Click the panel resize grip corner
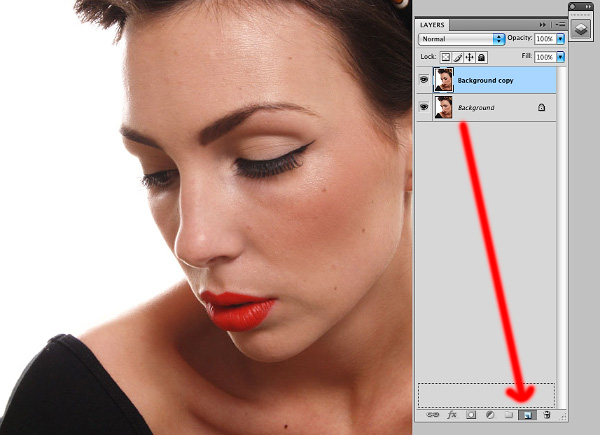600x435 pixels. click(x=562, y=416)
